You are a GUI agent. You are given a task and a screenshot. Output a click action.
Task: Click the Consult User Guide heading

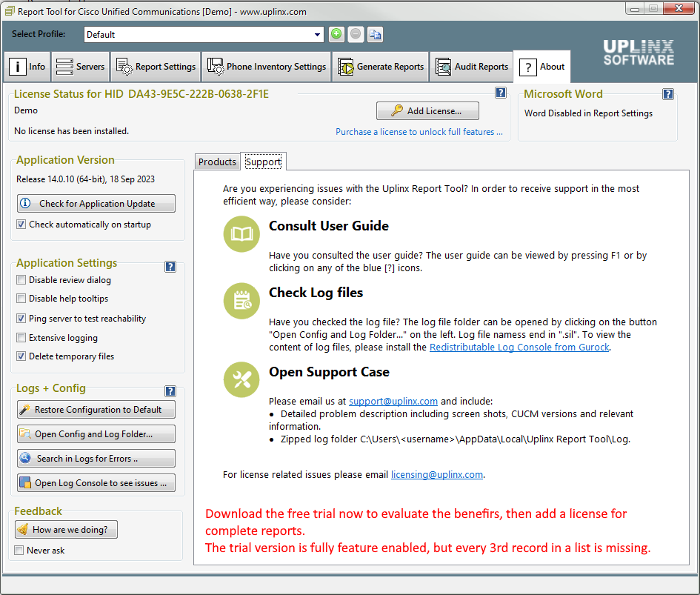(x=329, y=226)
